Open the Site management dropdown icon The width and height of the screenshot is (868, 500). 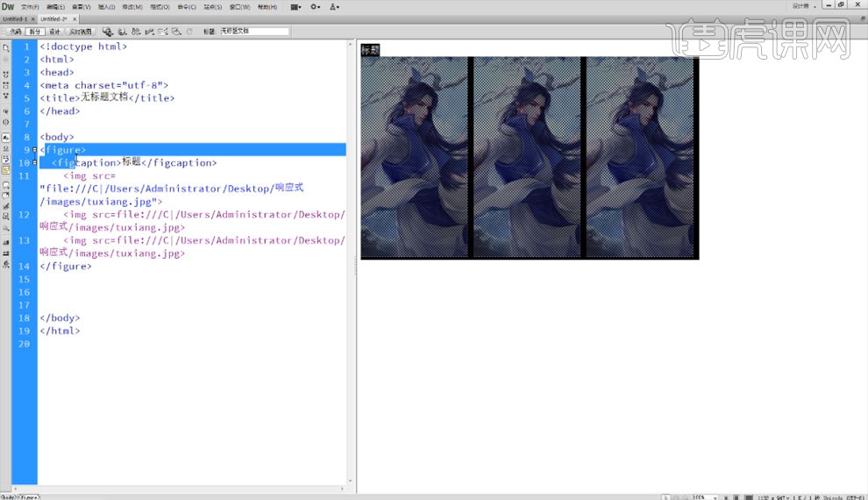(x=334, y=7)
